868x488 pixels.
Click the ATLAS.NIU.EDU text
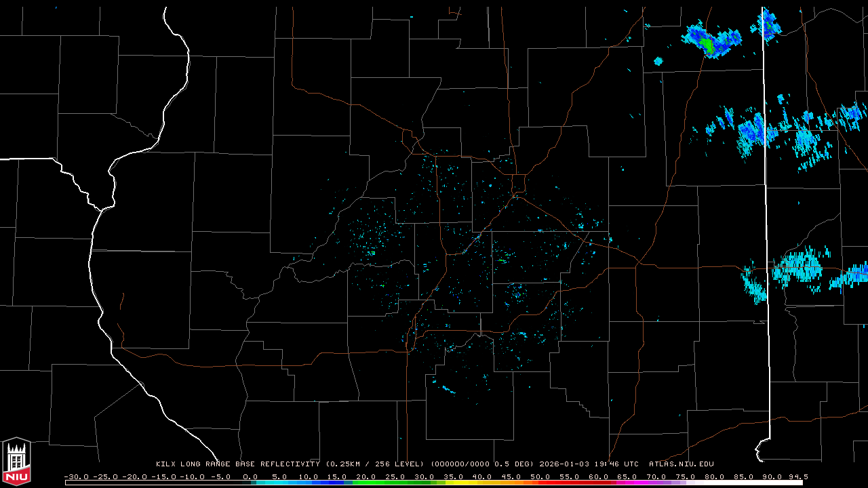(x=681, y=464)
